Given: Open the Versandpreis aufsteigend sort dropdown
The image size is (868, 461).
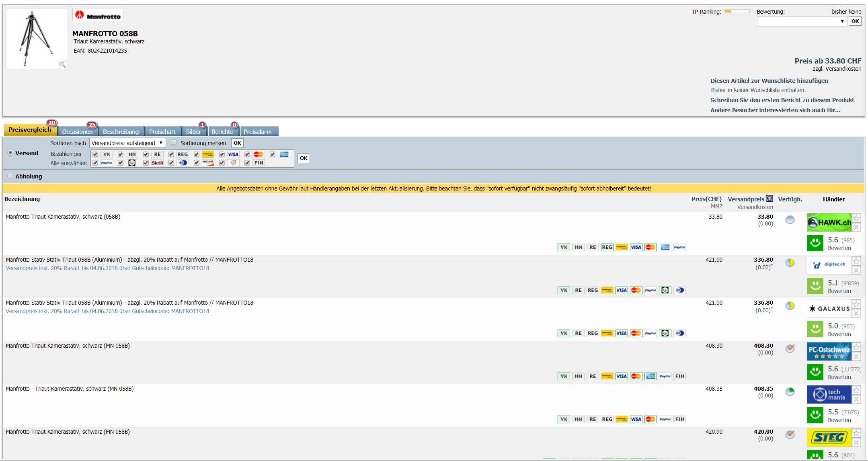Looking at the screenshot, I should (x=127, y=143).
